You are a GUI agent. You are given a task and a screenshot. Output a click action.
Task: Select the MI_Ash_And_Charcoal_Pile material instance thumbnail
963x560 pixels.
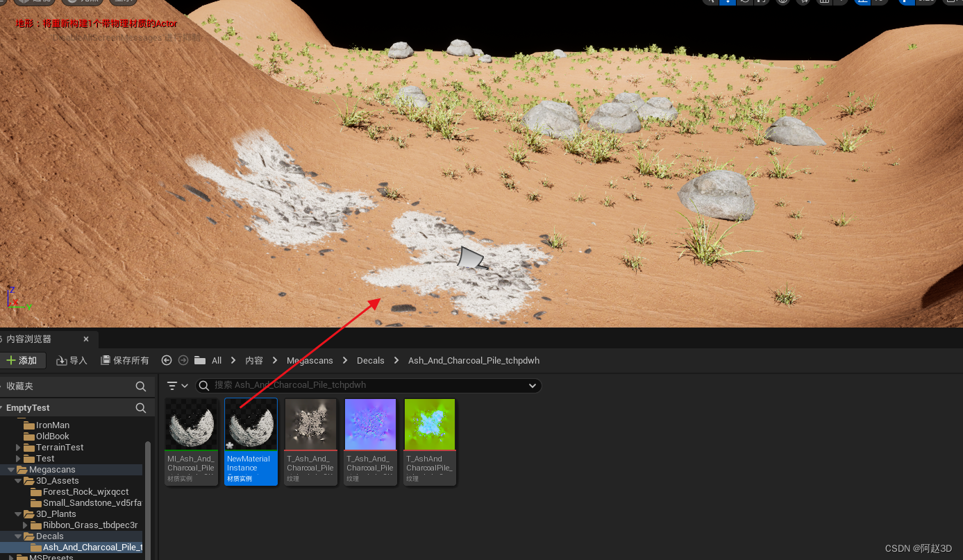pos(191,425)
